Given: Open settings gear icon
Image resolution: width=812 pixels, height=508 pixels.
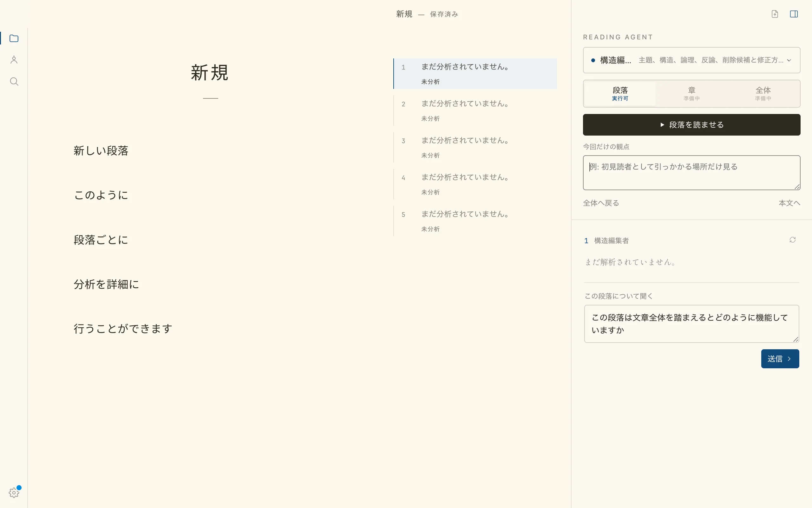Looking at the screenshot, I should click(14, 492).
